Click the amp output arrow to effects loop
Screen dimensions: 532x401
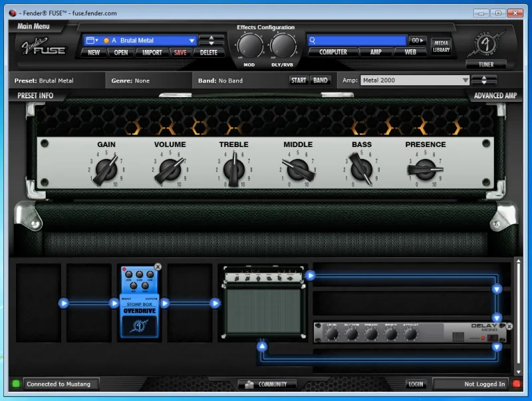[x=310, y=275]
